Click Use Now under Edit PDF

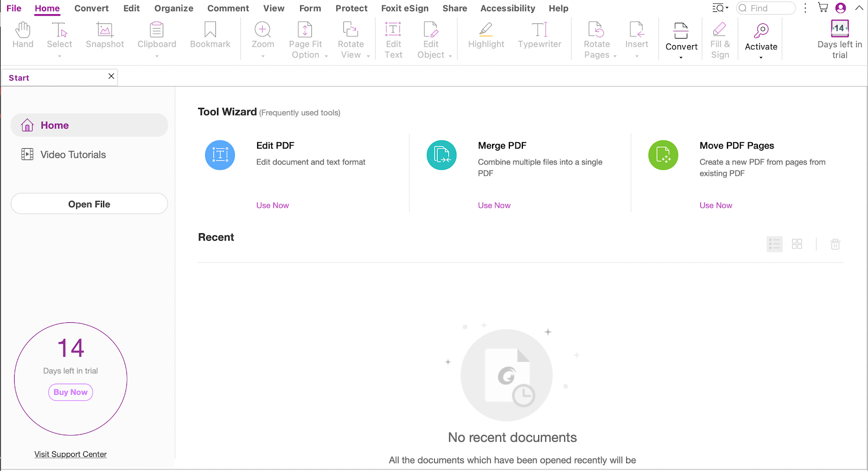(x=272, y=205)
